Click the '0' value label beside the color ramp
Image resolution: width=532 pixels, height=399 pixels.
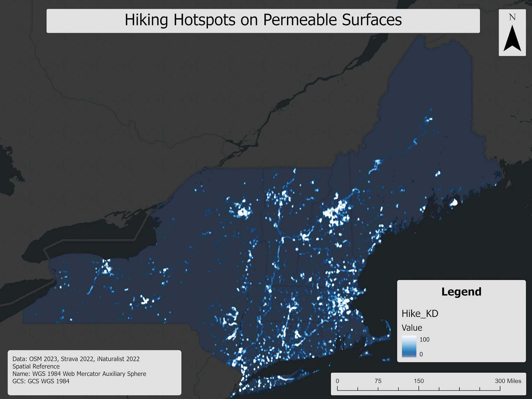[x=421, y=354]
